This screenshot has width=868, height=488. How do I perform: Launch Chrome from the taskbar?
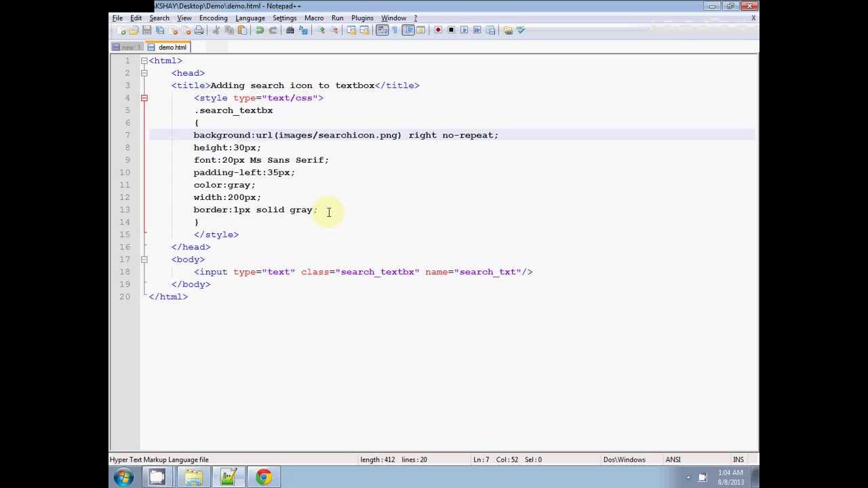click(264, 476)
